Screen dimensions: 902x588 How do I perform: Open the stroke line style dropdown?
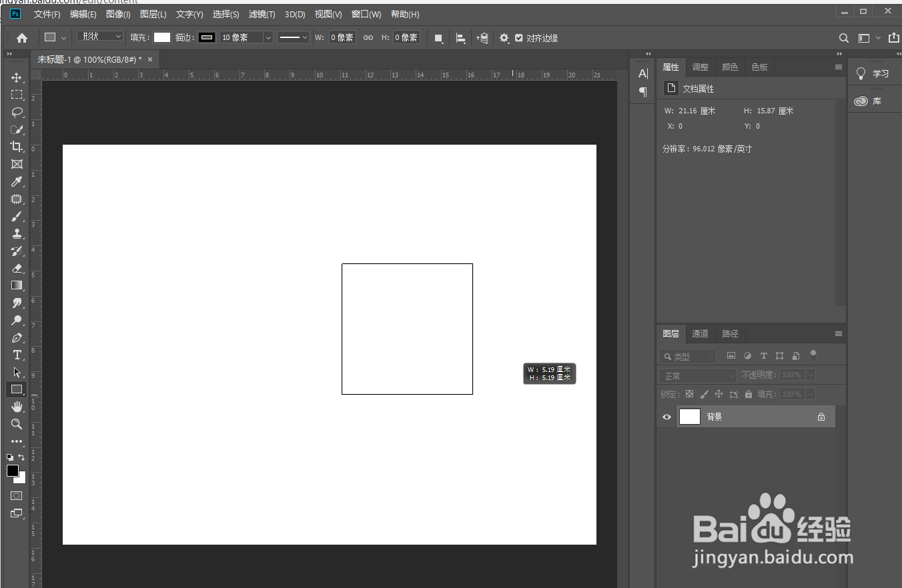[294, 37]
